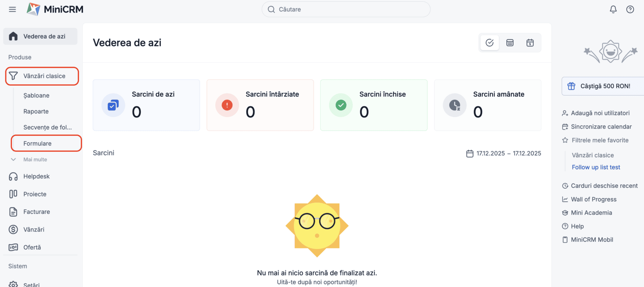Open the Sarcini de azi card

146,105
